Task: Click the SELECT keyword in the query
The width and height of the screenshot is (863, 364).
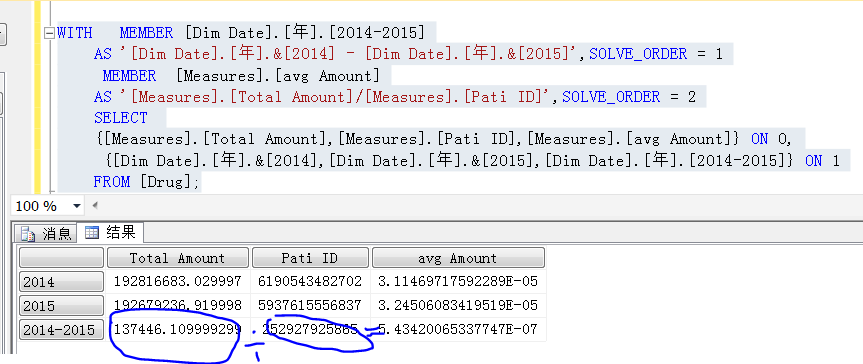Action: point(121,118)
